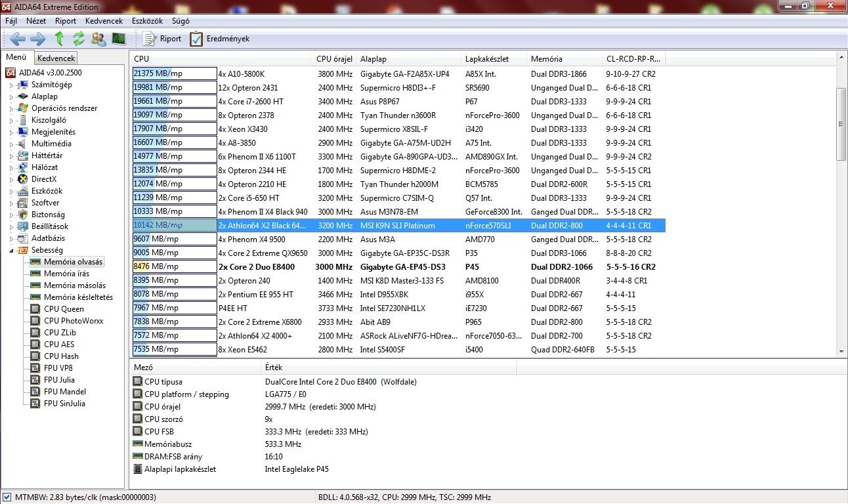Select the CPU Queen benchmark icon
Image resolution: width=848 pixels, height=504 pixels.
click(35, 309)
